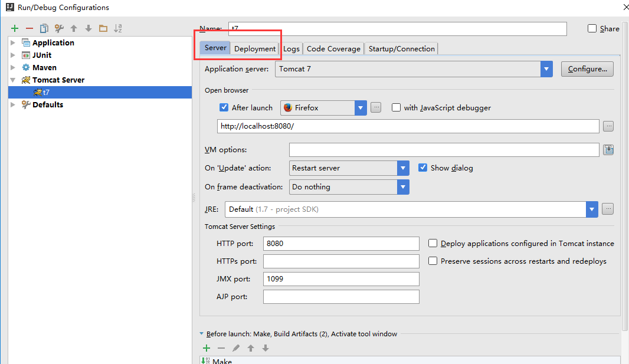The width and height of the screenshot is (629, 364).
Task: Enable Preserve sessions across restarts and redeploys
Action: pos(433,261)
